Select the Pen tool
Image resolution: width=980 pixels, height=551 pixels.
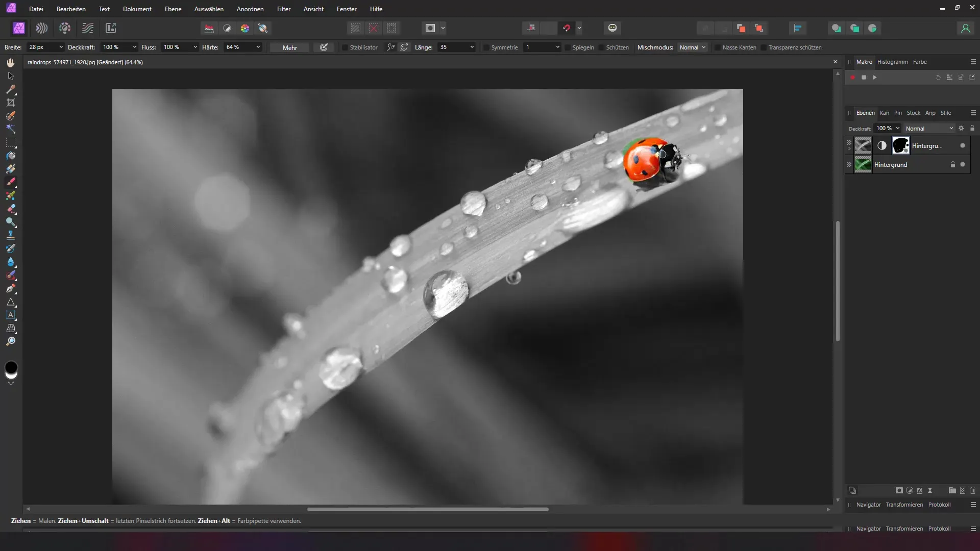tap(11, 288)
